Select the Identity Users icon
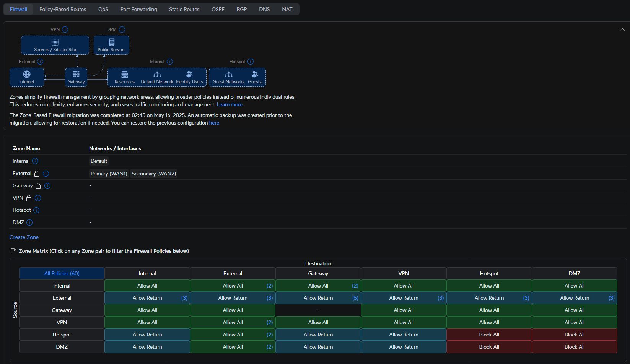Viewport: 630px width, 364px height. tap(189, 74)
